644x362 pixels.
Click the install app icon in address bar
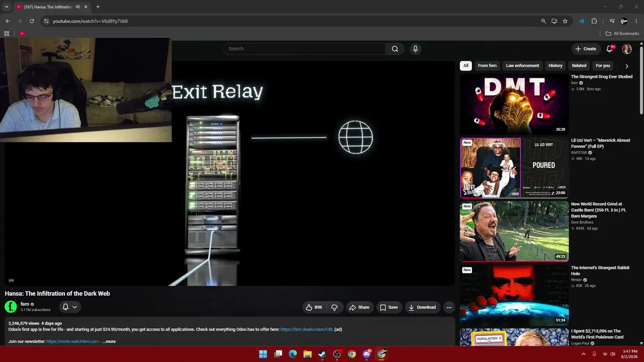554,21
